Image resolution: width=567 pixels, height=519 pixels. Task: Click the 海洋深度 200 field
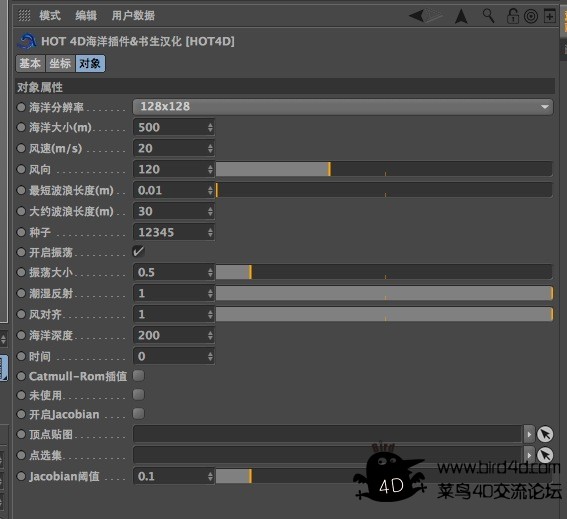point(170,335)
